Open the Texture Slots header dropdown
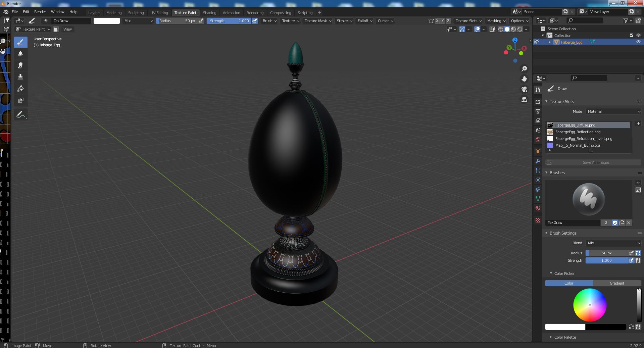 point(468,21)
